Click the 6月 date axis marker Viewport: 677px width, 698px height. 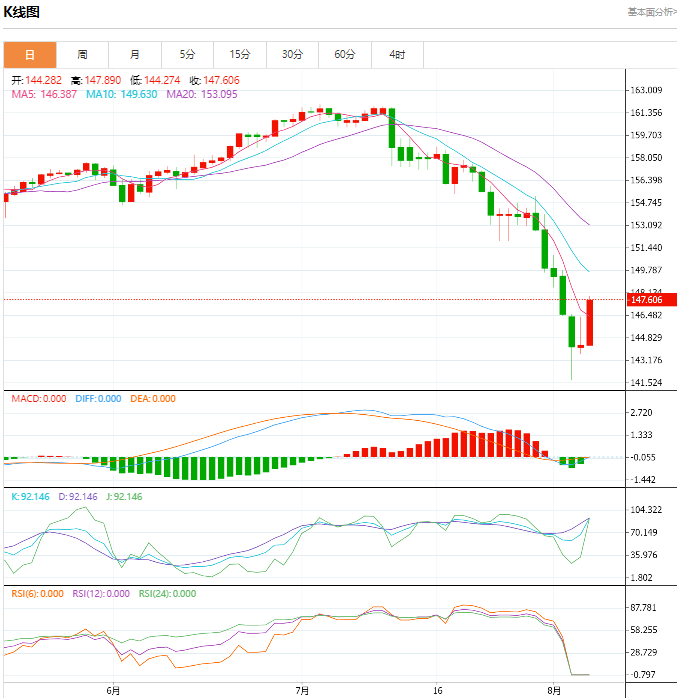(113, 690)
